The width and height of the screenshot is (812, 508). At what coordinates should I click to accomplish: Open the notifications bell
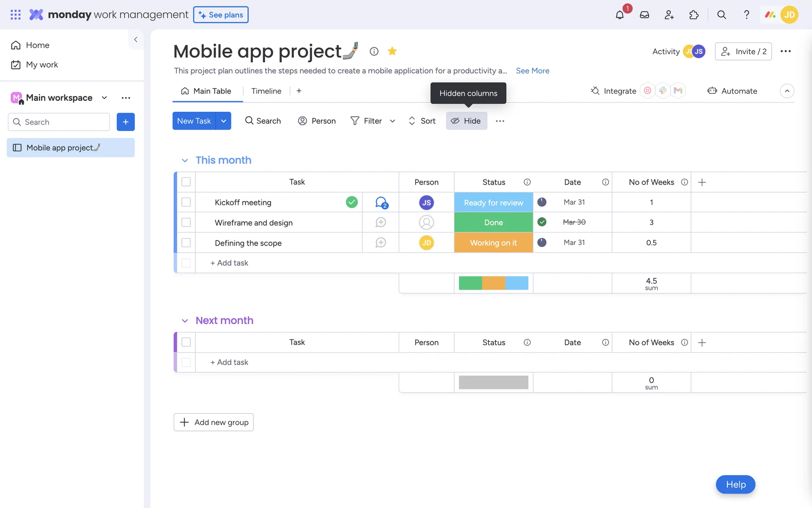(x=620, y=15)
